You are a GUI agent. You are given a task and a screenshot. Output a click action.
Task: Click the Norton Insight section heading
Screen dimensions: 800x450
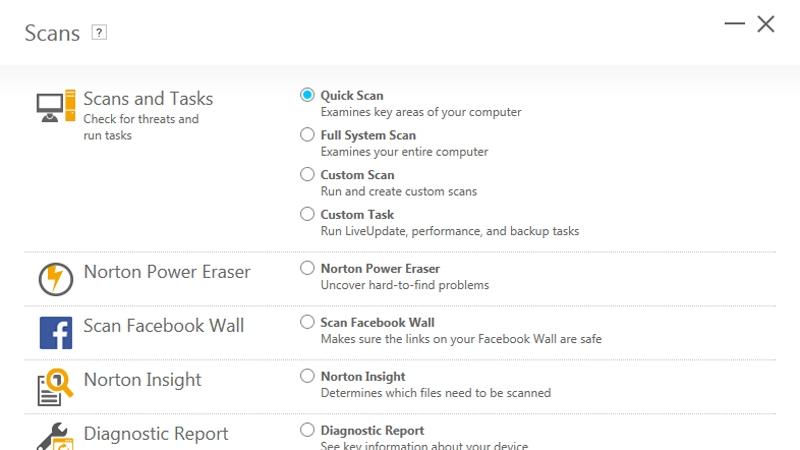point(142,380)
